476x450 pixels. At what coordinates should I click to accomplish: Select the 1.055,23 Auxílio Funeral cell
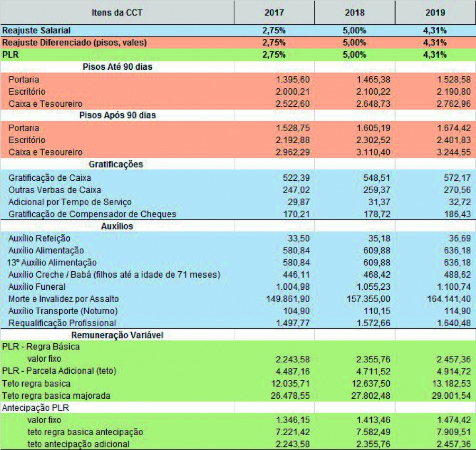pos(373,287)
